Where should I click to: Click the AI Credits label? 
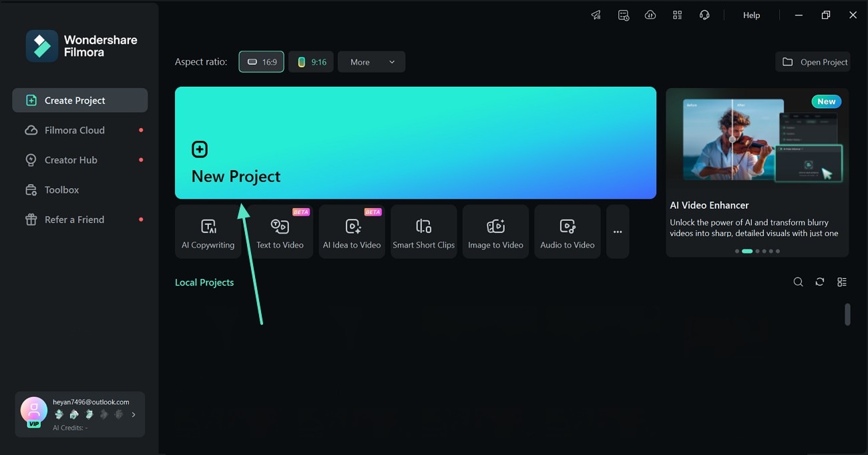(70, 428)
